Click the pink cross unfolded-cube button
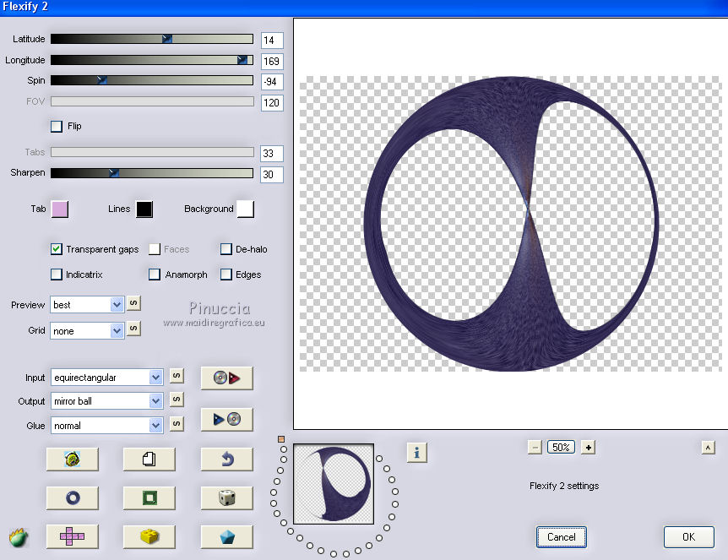The width and height of the screenshot is (728, 560). [x=73, y=537]
